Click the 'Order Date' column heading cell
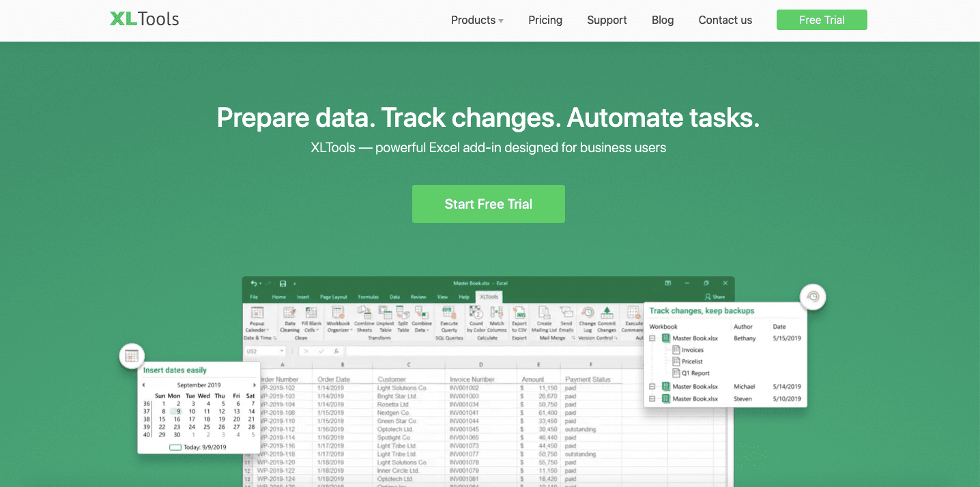980x487 pixels. pyautogui.click(x=334, y=379)
